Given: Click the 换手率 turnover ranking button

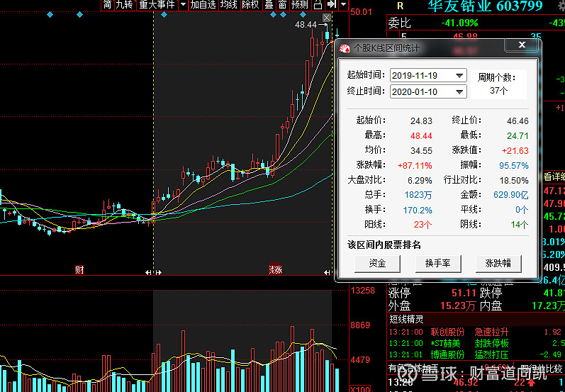Looking at the screenshot, I should click(437, 264).
